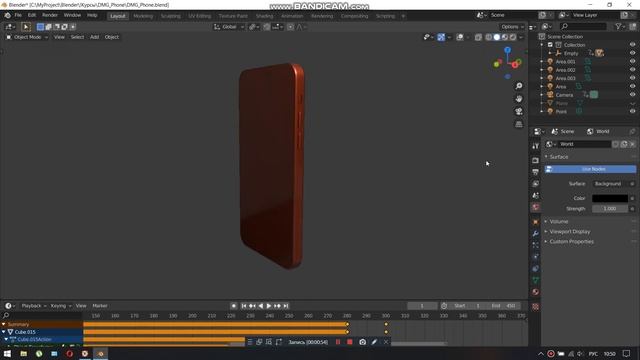Click the outliner search field
This screenshot has width=640, height=360.
click(583, 27)
